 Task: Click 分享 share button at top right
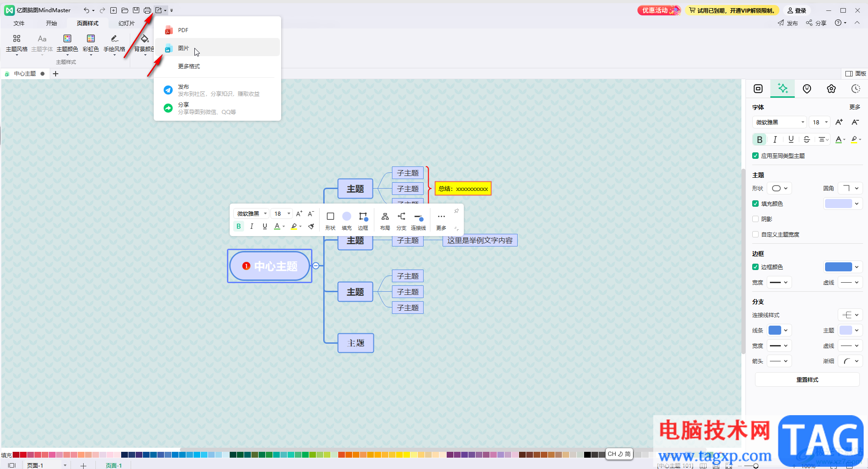pos(816,23)
